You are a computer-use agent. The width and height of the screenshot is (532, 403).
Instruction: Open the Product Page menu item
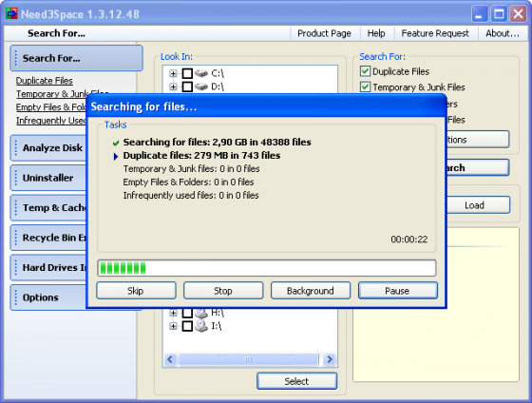tap(324, 33)
